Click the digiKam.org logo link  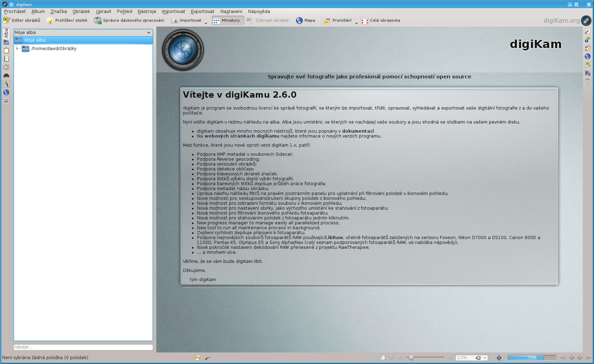pos(567,20)
